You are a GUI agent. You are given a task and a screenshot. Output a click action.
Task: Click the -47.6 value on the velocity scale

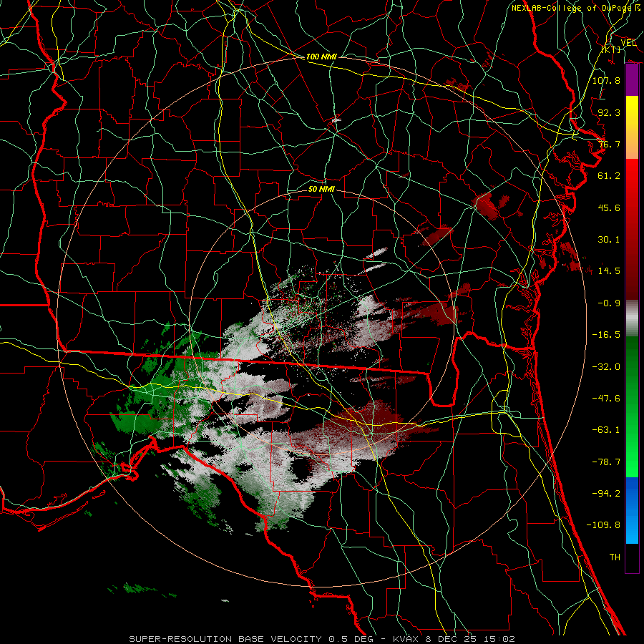[606, 399]
